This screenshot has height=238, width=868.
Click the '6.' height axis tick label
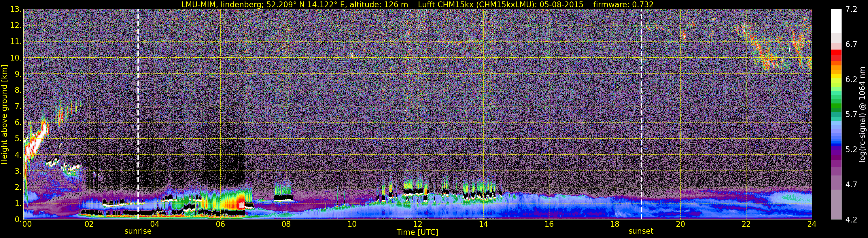[18, 123]
